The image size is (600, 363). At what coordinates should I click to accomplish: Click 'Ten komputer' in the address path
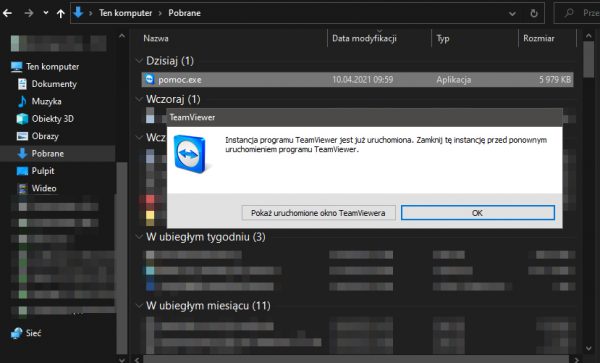point(126,13)
